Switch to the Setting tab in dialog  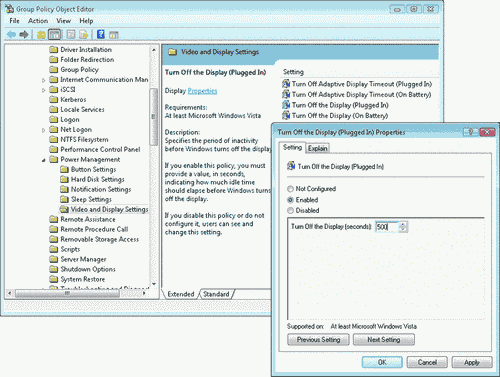[x=292, y=147]
